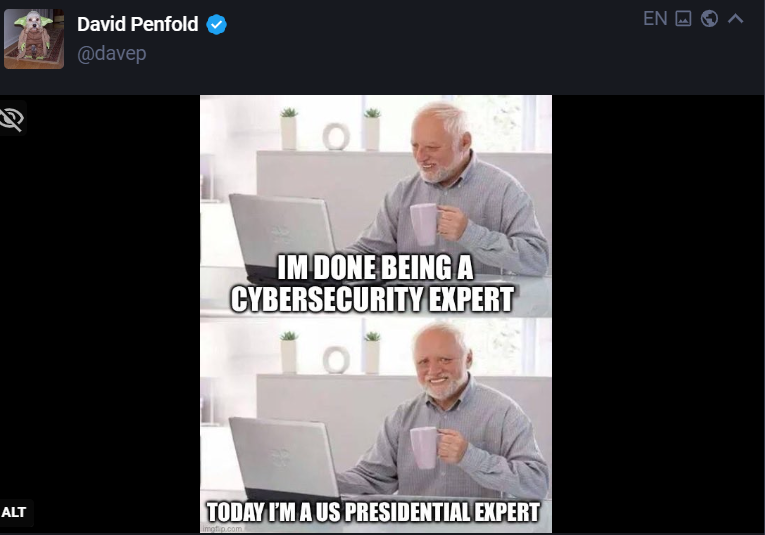Visit the @davep handle profile
This screenshot has width=765, height=535.
click(x=112, y=53)
